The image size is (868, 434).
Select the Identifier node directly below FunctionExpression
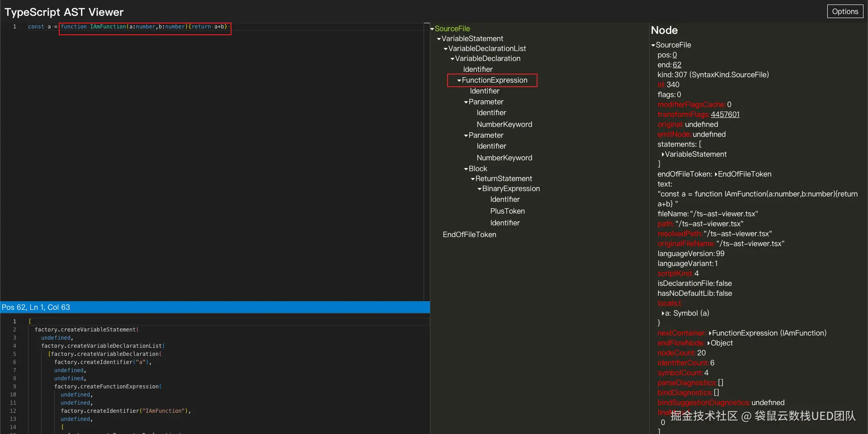click(485, 91)
